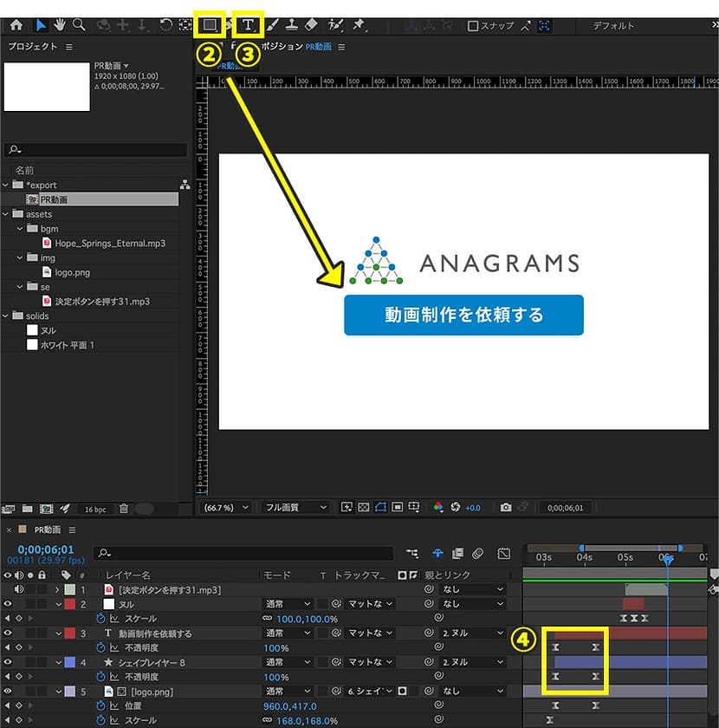Viewport: 719px width, 728px height.
Task: Toggle visibility of シェイプレイヤー 8
Action: tap(9, 662)
